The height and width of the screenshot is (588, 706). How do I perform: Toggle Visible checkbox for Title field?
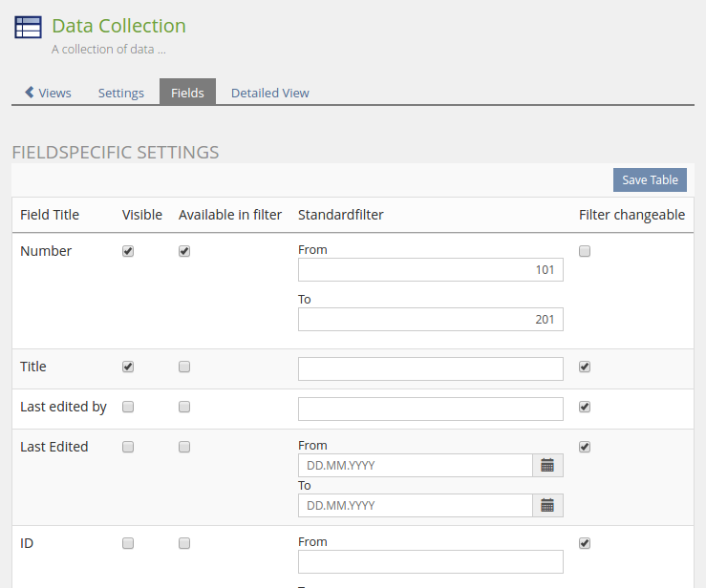(x=128, y=367)
